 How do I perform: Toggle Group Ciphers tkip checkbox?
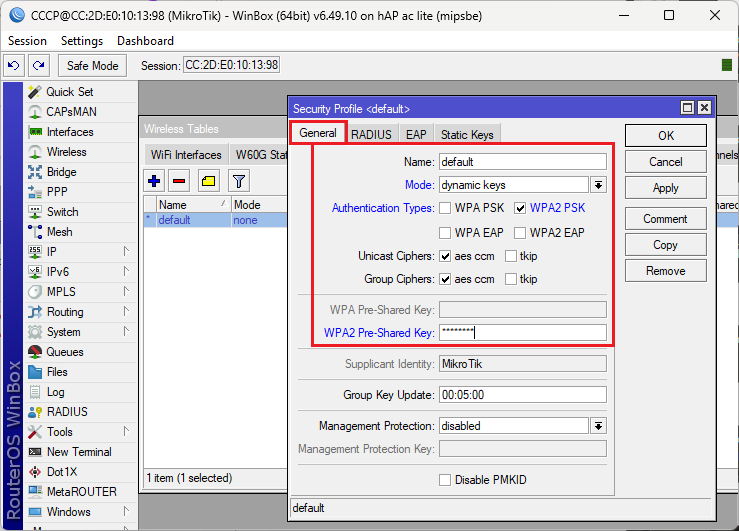pos(511,279)
